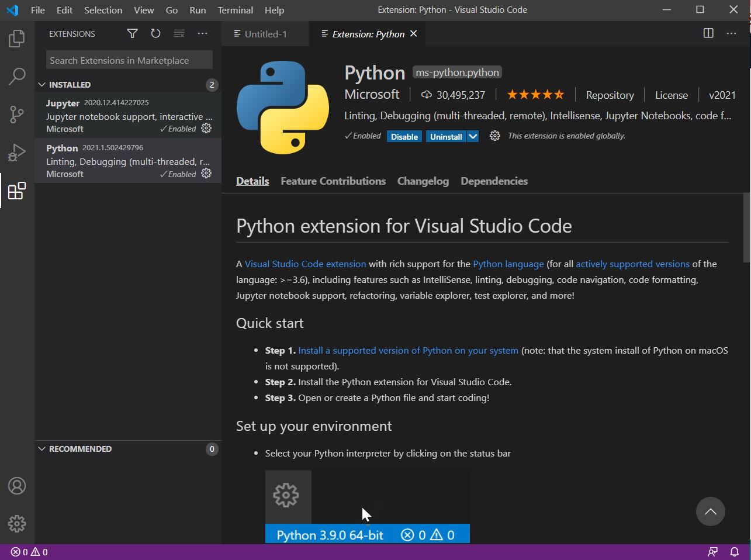Split the editor using the split icon

click(x=708, y=33)
